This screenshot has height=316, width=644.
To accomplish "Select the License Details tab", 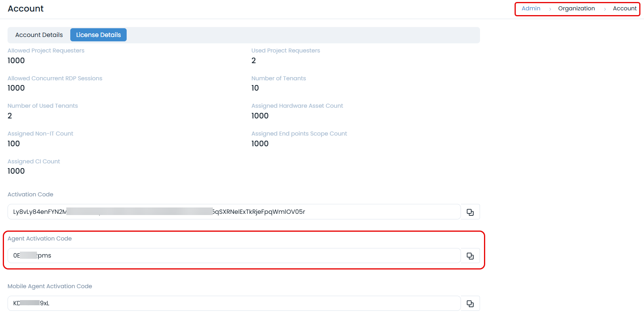I will click(98, 35).
